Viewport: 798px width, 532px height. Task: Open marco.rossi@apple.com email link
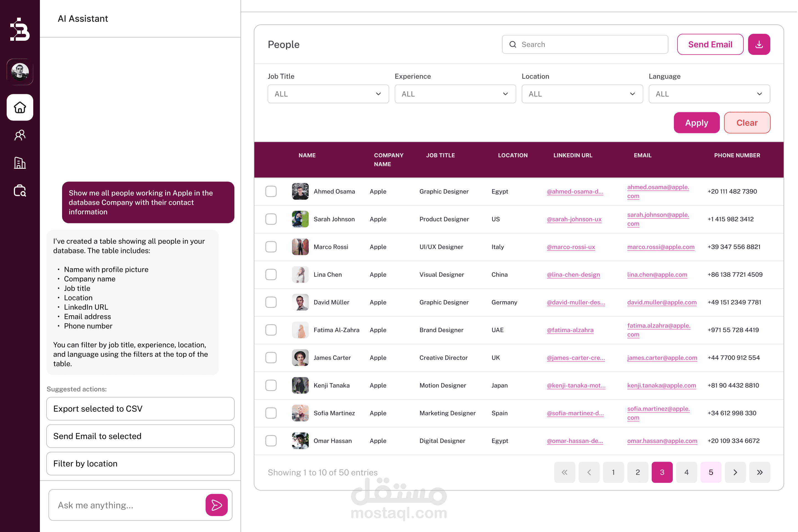(661, 247)
